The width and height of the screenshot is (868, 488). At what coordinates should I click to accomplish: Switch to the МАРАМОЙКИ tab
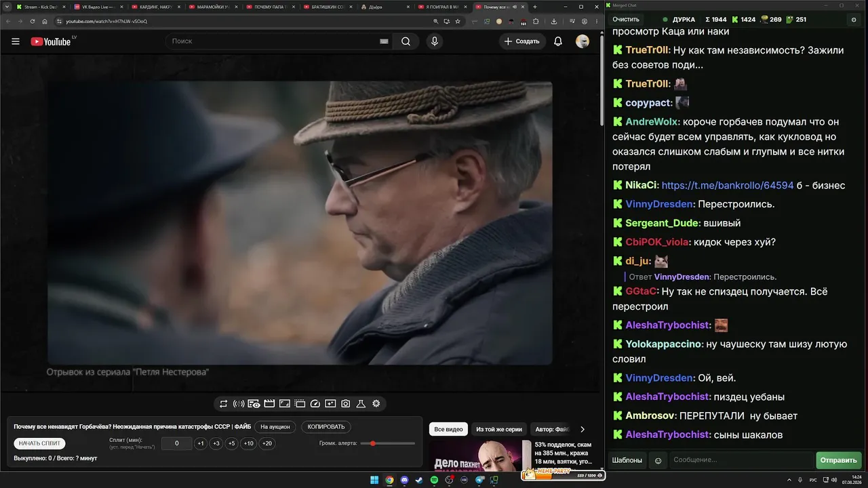pos(213,7)
